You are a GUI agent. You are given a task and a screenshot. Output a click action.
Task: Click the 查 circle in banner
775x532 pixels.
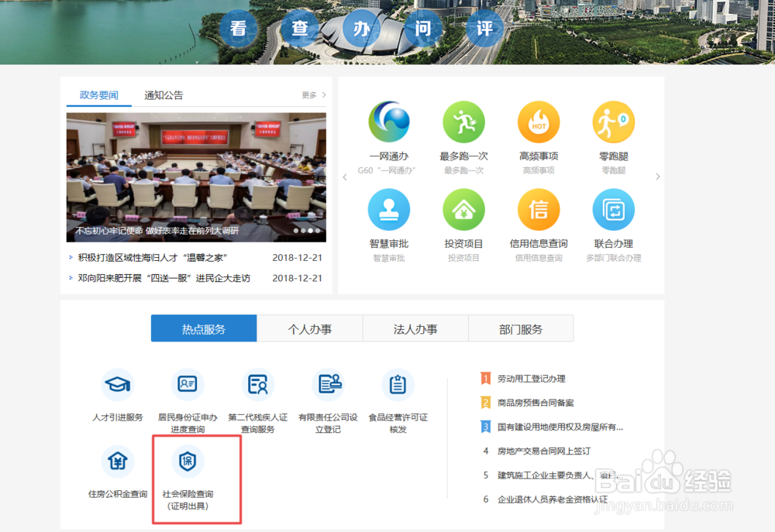coord(300,28)
